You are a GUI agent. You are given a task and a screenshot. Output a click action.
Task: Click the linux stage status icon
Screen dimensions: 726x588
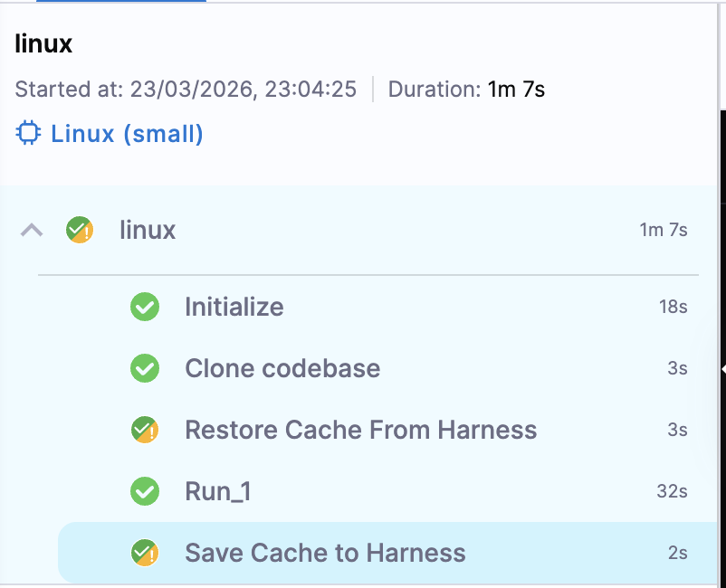[80, 230]
